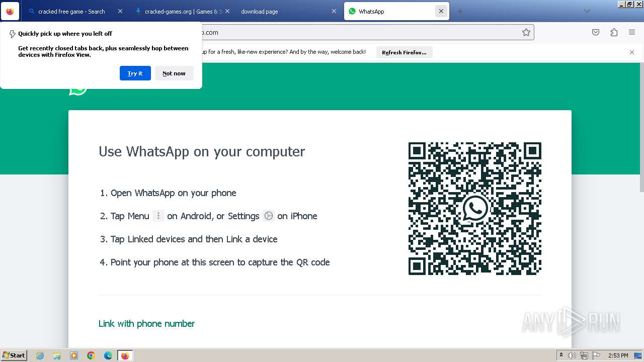This screenshot has height=362, width=644.
Task: Dismiss the Refresh Firefox notification bar
Action: (x=632, y=52)
